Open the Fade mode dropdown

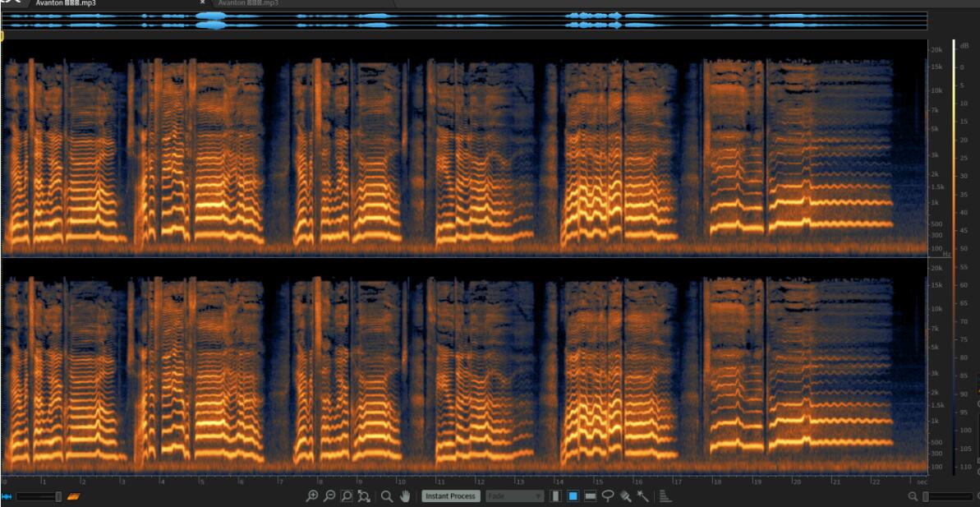point(514,496)
